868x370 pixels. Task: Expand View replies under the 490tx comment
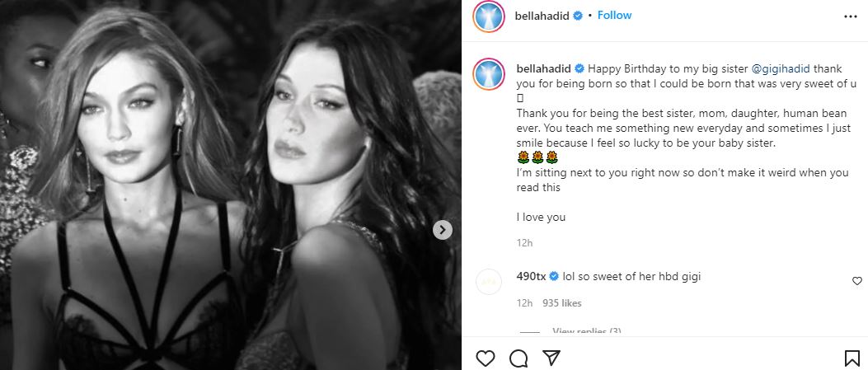pos(586,331)
